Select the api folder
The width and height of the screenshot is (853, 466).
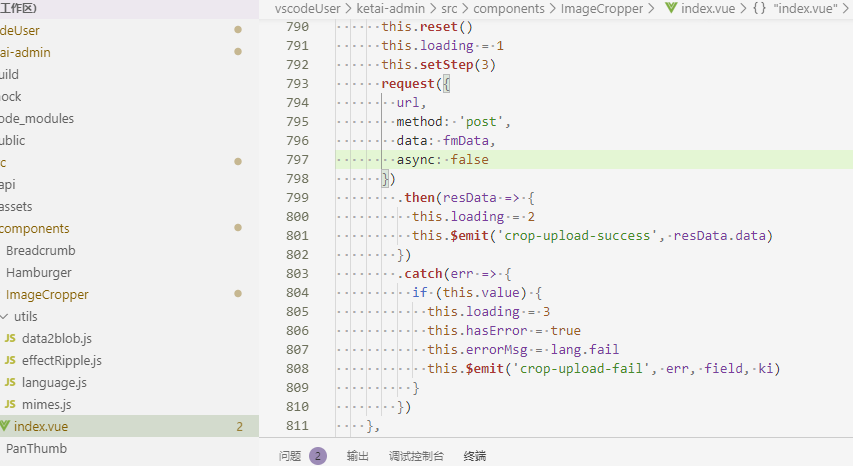pyautogui.click(x=8, y=184)
